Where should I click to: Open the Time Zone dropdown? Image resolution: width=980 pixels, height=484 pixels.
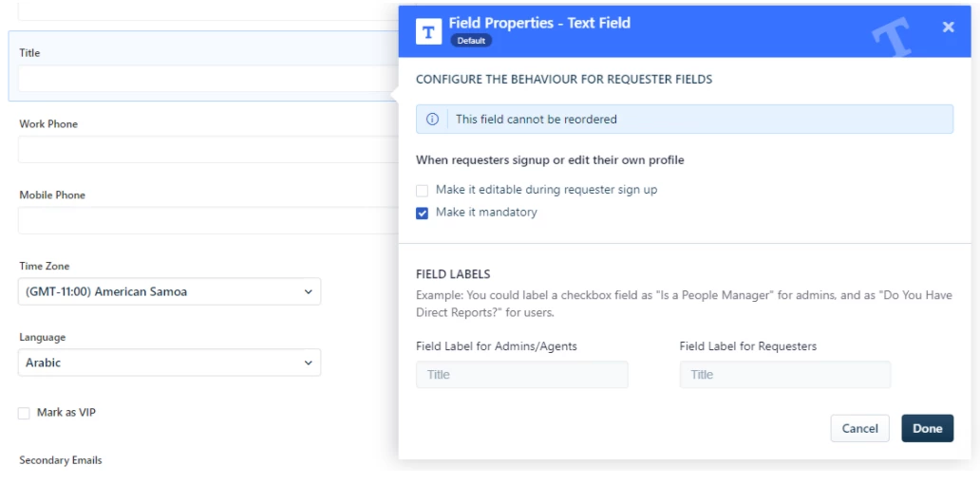tap(169, 291)
